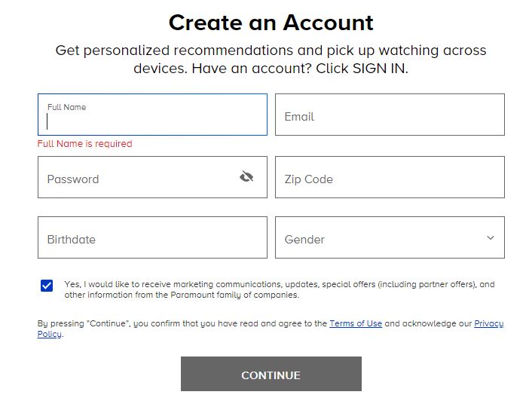Toggle password visibility eye icon
The height and width of the screenshot is (404, 532).
tap(246, 177)
